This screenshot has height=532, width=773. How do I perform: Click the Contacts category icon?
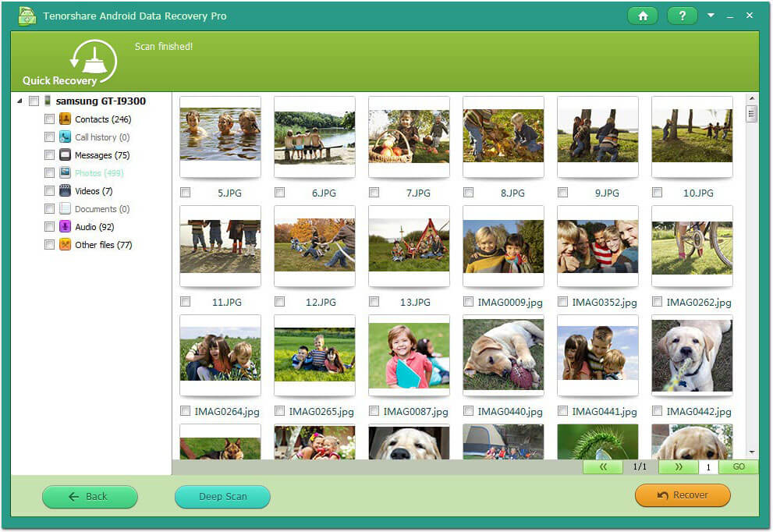click(65, 119)
